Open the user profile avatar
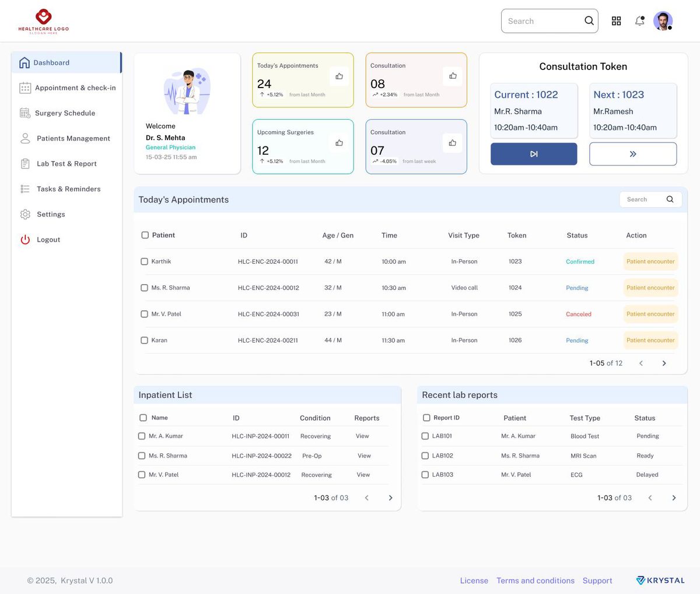This screenshot has height=594, width=700. click(663, 21)
